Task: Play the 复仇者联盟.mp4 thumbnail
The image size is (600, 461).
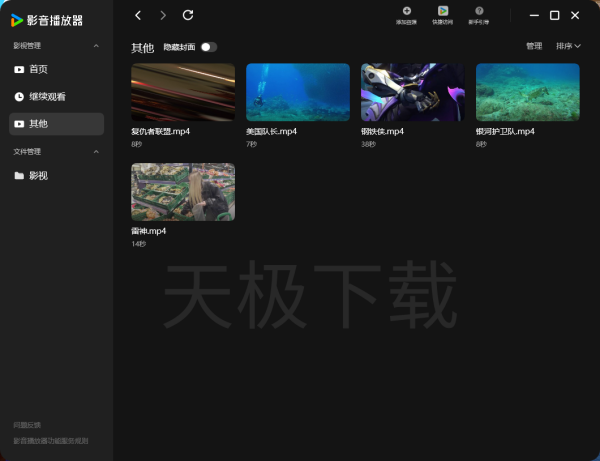Action: pos(183,92)
